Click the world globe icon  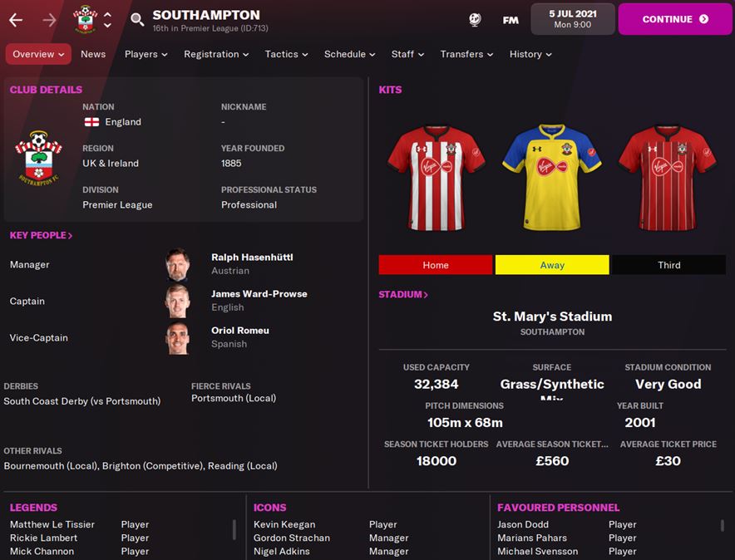tap(475, 20)
